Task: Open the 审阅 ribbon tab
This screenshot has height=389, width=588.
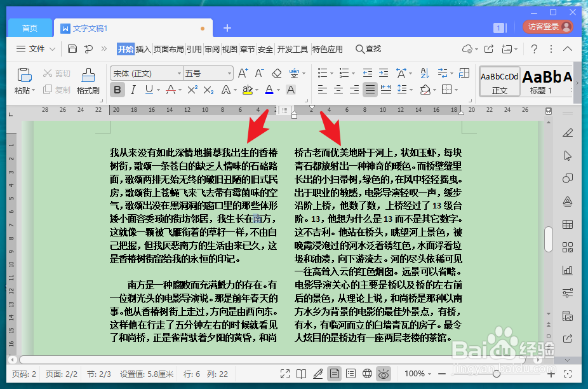Action: click(211, 48)
